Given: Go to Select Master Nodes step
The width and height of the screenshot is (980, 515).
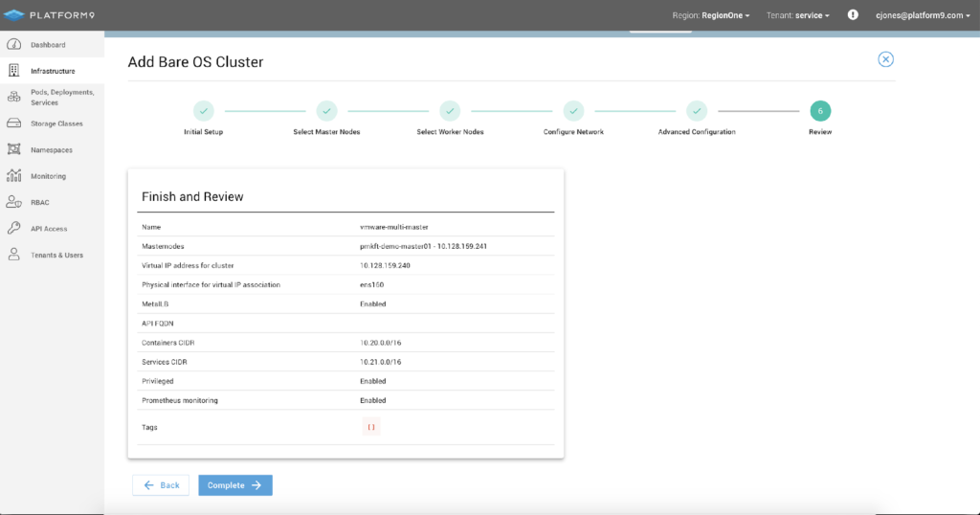Looking at the screenshot, I should point(327,111).
